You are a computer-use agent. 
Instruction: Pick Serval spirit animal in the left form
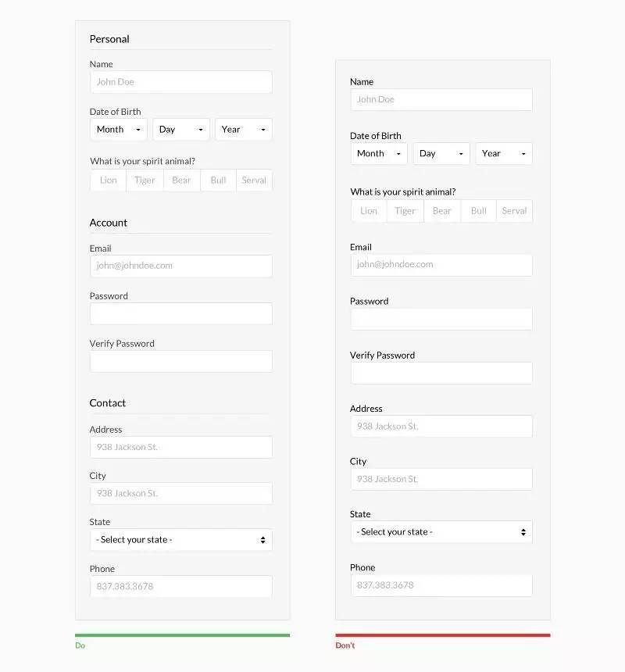click(254, 181)
